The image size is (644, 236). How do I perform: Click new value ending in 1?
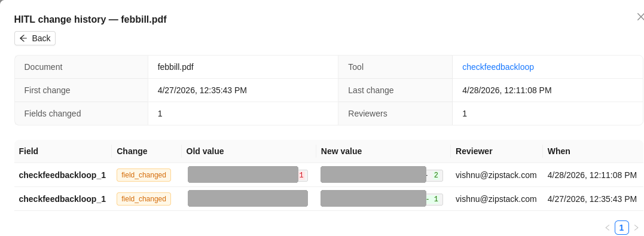[381, 199]
